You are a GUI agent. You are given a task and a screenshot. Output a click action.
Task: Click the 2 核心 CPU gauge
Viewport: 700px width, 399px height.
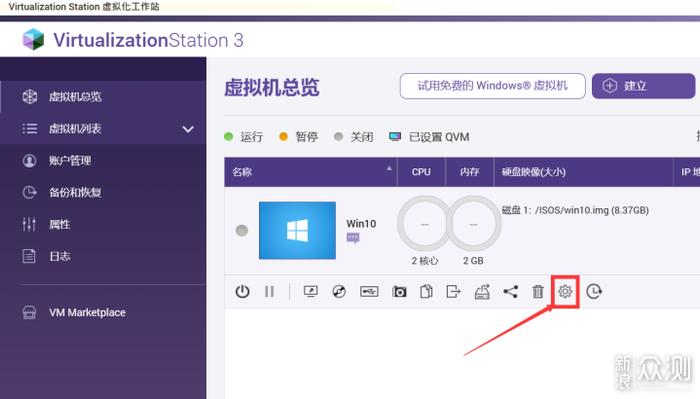click(425, 224)
